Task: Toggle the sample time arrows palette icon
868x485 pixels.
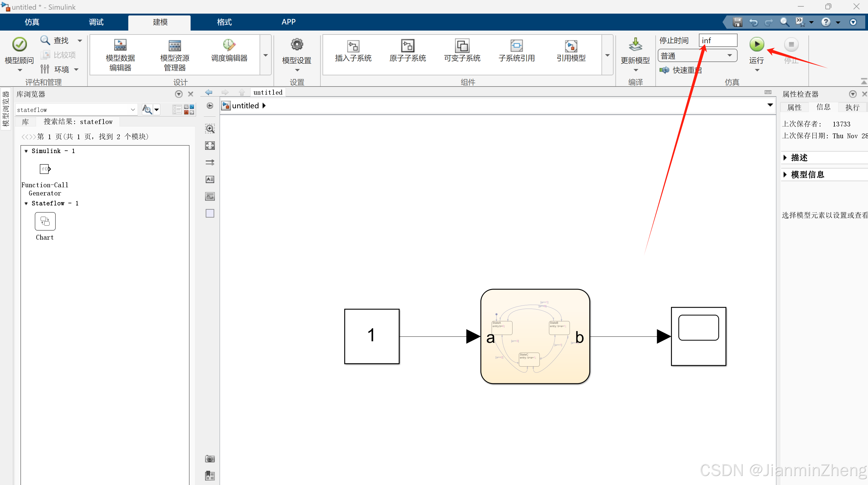Action: pos(210,162)
